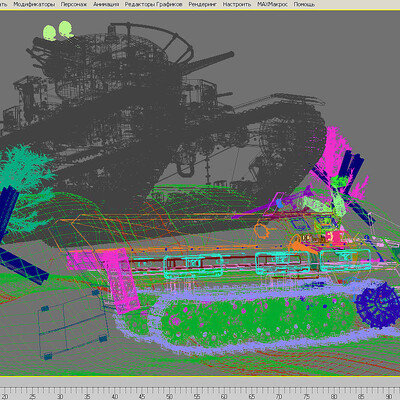Open the Настроить menu
This screenshot has width=400, height=400.
[x=237, y=4]
